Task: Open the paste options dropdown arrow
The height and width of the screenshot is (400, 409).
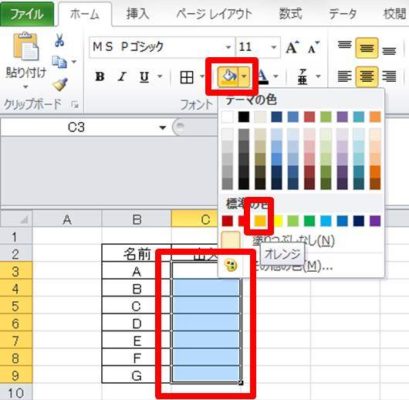Action: (x=26, y=87)
